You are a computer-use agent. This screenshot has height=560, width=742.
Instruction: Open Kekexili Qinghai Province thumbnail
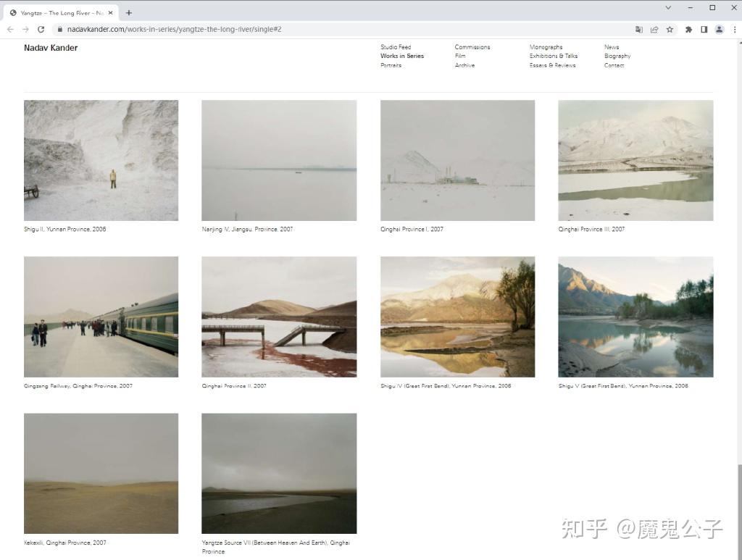click(x=101, y=474)
